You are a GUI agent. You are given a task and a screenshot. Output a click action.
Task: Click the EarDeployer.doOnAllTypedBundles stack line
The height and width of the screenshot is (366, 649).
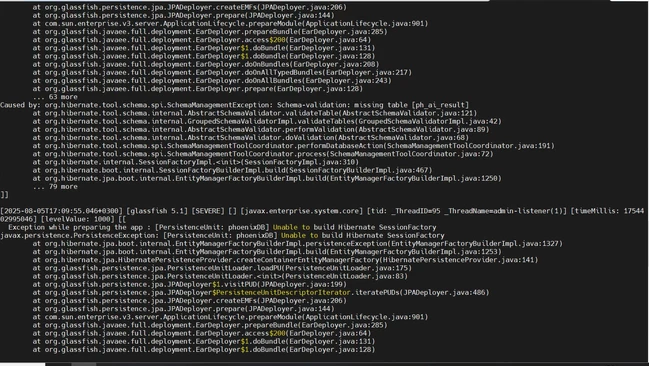[222, 72]
